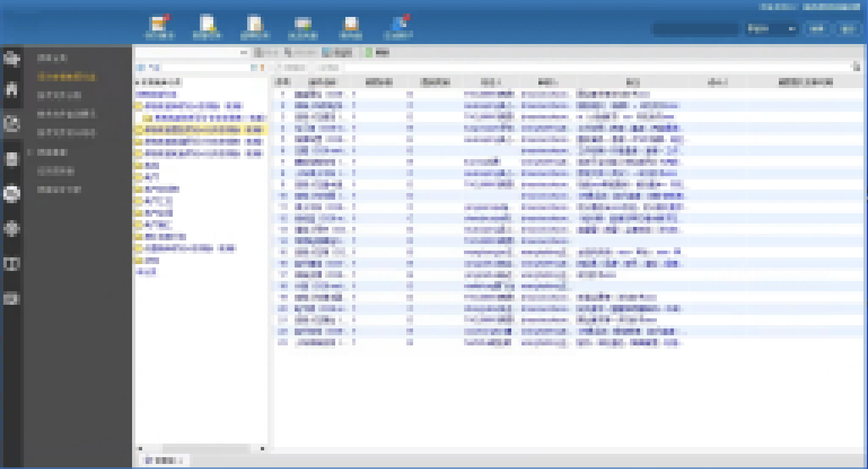
Task: Open the tab at the bottom of the panel
Action: click(164, 461)
